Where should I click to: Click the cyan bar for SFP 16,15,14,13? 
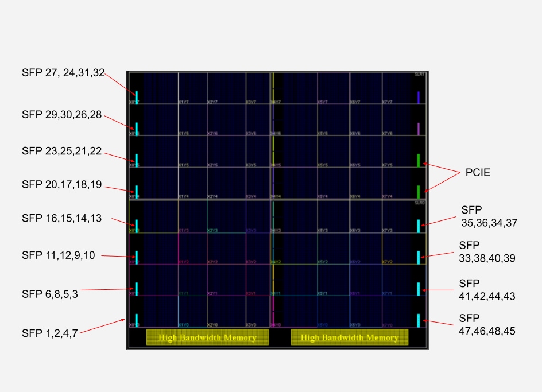137,226
